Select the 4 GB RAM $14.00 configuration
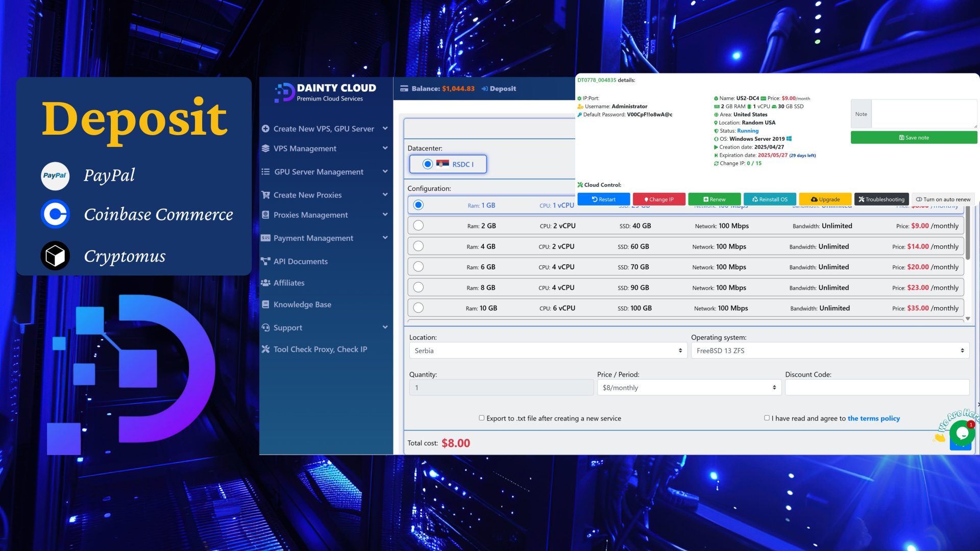This screenshot has height=551, width=980. click(x=419, y=246)
